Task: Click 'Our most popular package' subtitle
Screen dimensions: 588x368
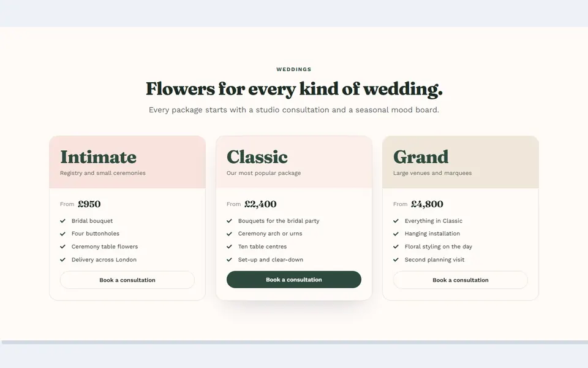Action: (x=263, y=173)
